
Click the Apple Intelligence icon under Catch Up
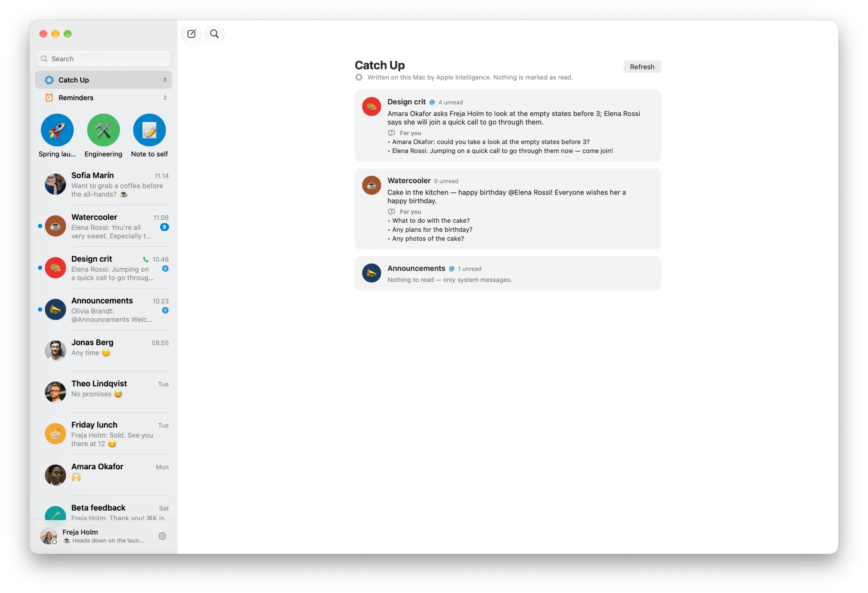359,77
